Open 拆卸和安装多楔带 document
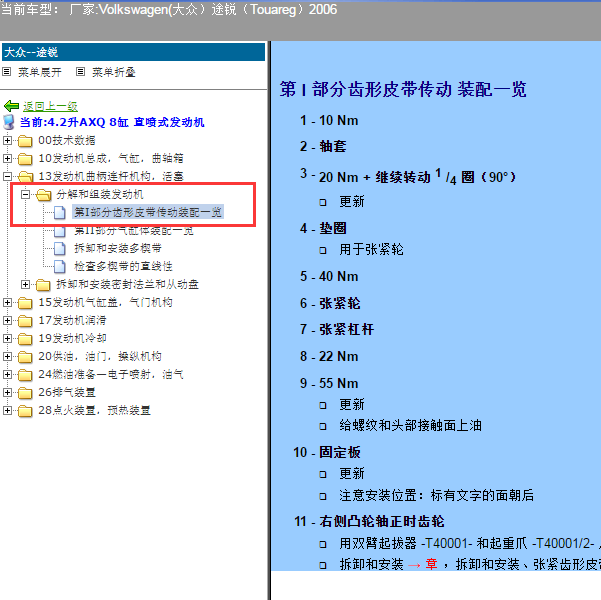The height and width of the screenshot is (600, 601). click(118, 248)
